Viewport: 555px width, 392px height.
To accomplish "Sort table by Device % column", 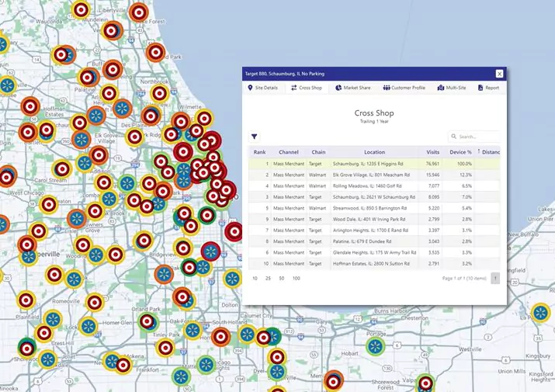I will [460, 152].
